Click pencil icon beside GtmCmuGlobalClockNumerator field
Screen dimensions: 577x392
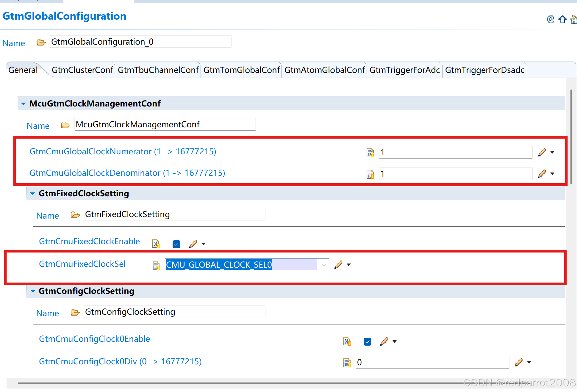[542, 152]
